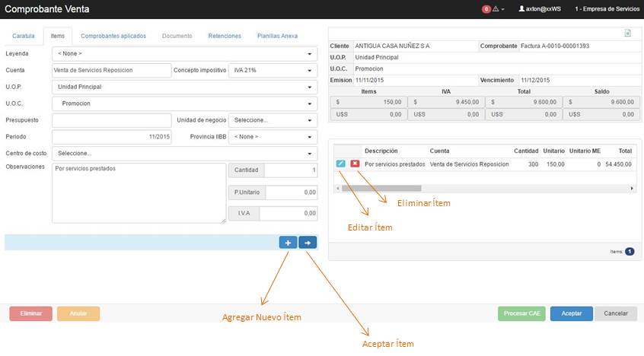Expand the Centro de costo dropdown

183,153
